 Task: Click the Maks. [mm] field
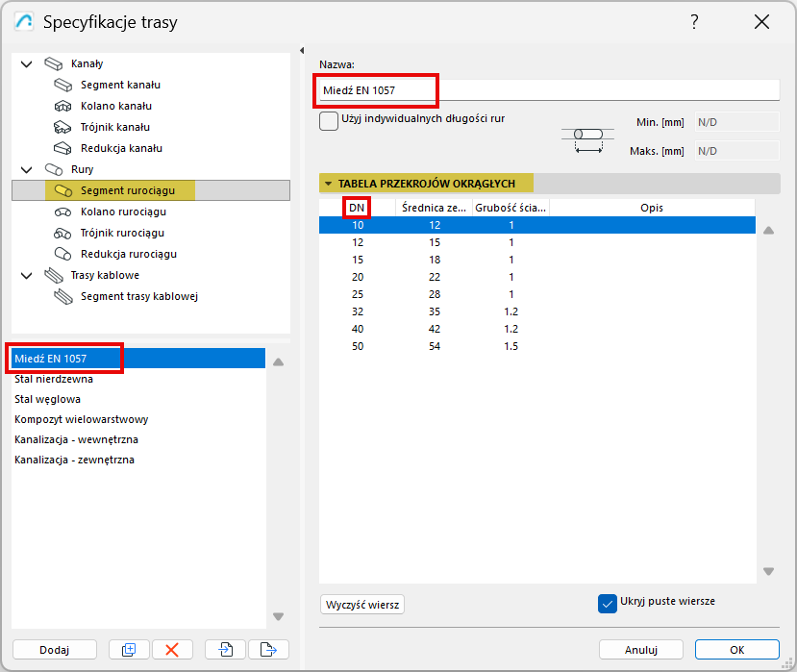[737, 151]
